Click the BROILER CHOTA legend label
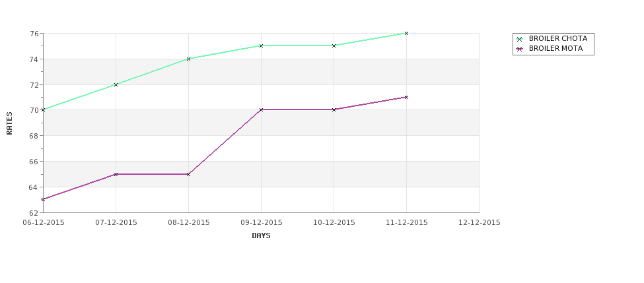Image resolution: width=644 pixels, height=283 pixels. point(558,38)
